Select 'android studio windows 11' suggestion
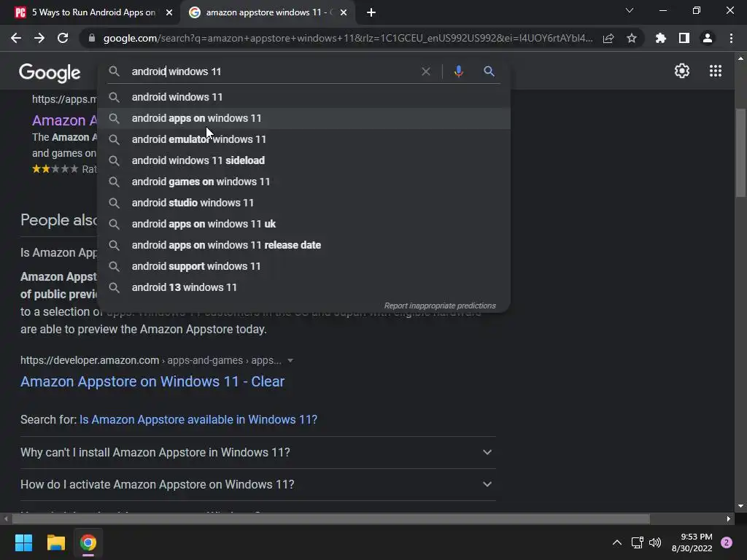The image size is (747, 560). [x=304, y=203]
